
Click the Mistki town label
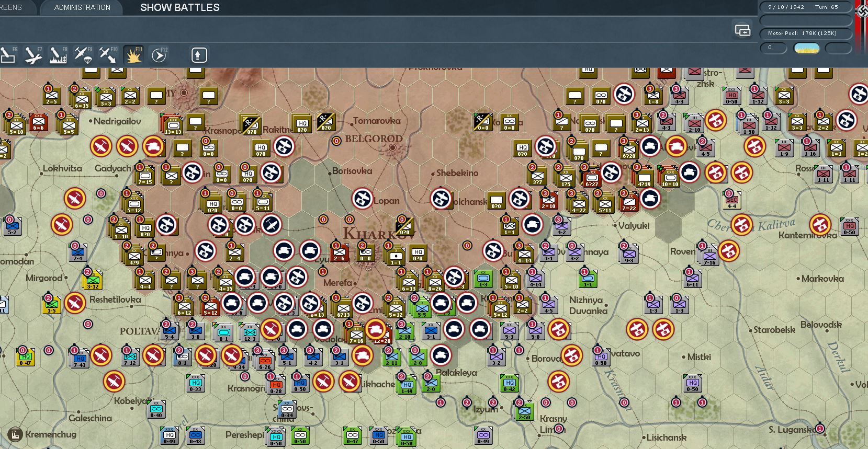(x=699, y=357)
